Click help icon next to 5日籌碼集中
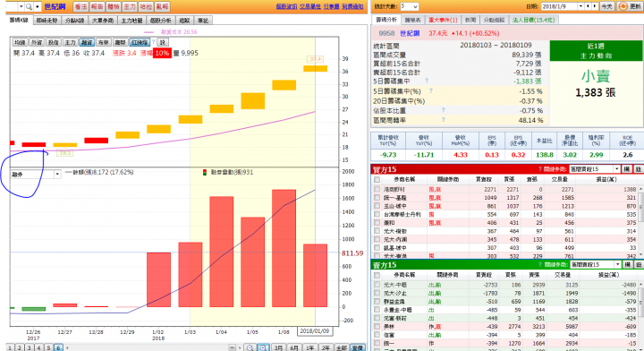The height and width of the screenshot is (351, 644). tap(427, 81)
